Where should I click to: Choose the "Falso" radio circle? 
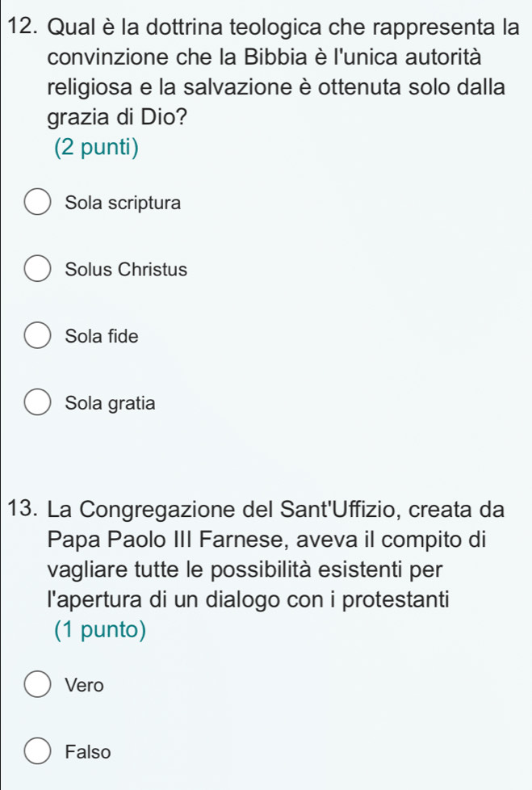coord(37,751)
